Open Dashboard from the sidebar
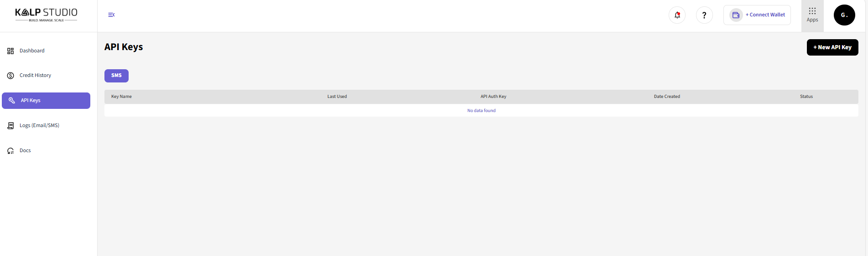868x256 pixels. tap(32, 51)
